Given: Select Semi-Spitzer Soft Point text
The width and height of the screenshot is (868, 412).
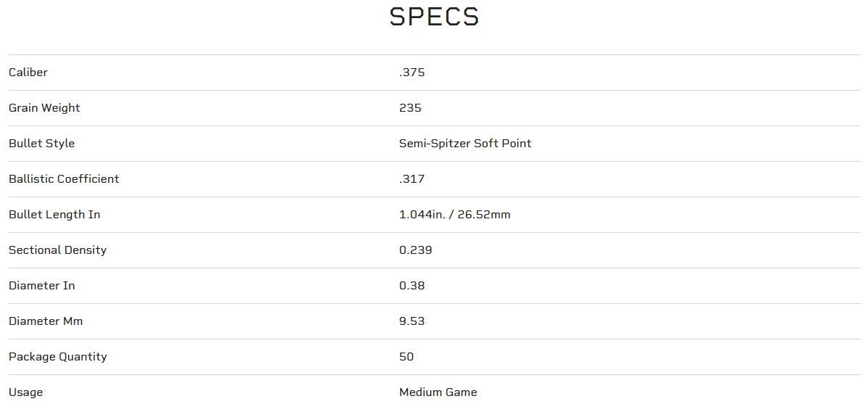Looking at the screenshot, I should click(465, 144).
